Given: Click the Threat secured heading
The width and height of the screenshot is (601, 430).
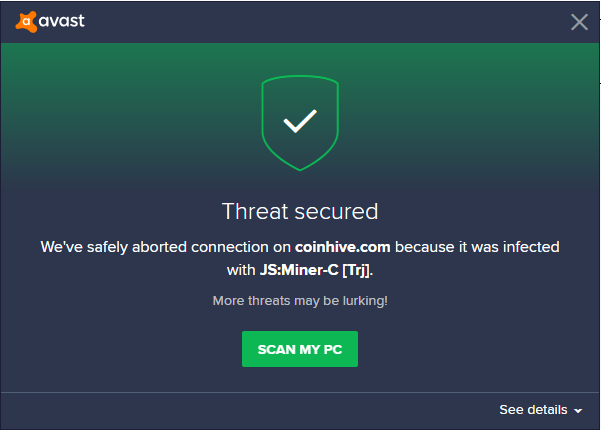Looking at the screenshot, I should pyautogui.click(x=300, y=211).
